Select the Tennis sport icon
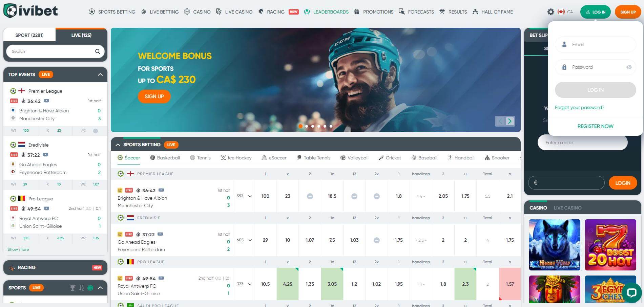644x307 pixels. 192,157
